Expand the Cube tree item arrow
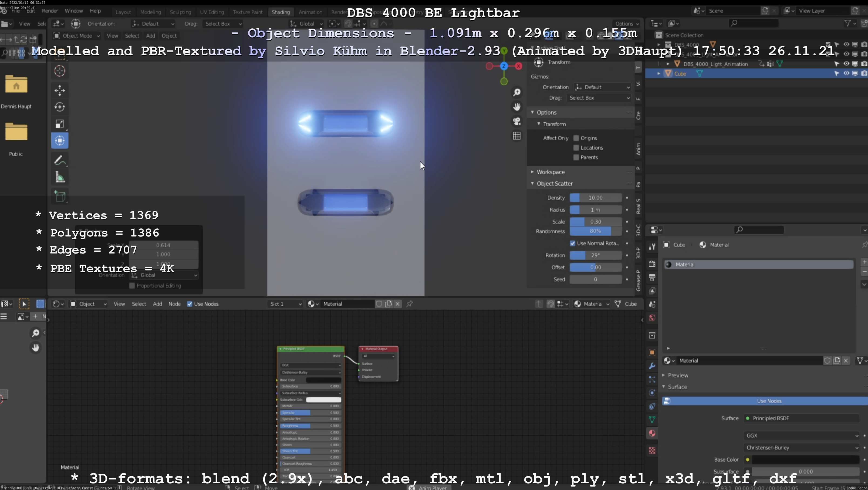 [658, 73]
